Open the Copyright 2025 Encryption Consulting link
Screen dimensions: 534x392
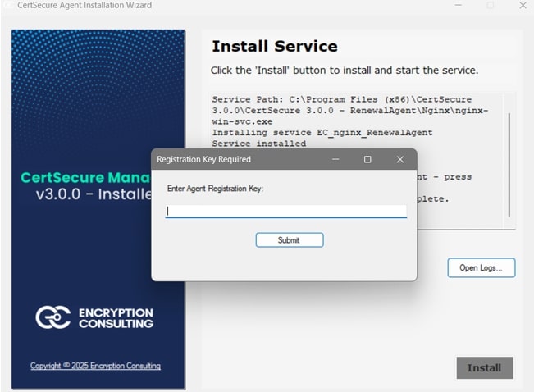tap(95, 366)
